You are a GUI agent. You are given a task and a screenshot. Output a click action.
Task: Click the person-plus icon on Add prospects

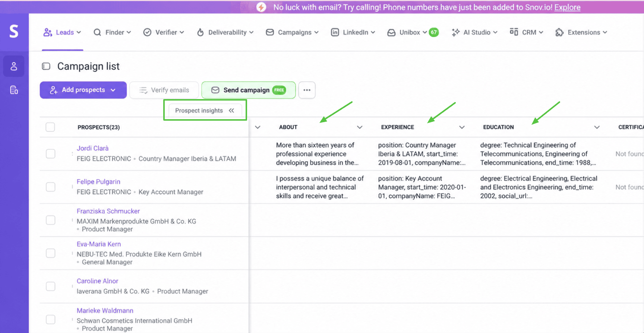[x=54, y=90]
